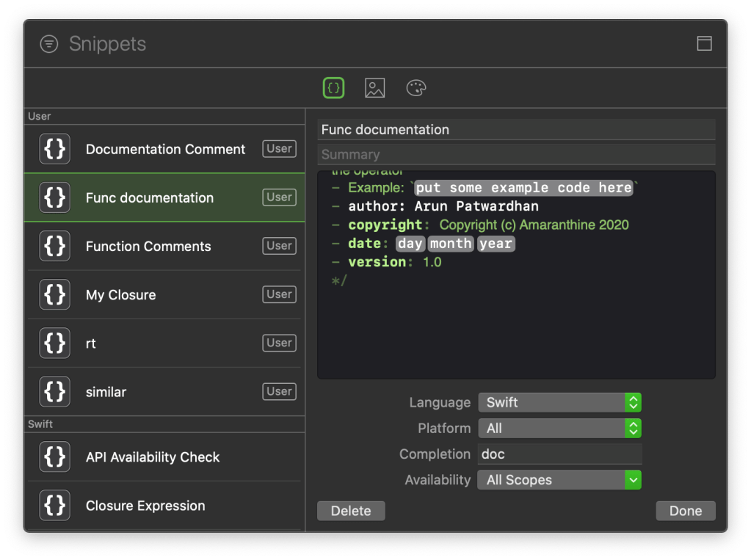Image resolution: width=751 pixels, height=560 pixels.
Task: Click the Summary text field
Action: (x=516, y=155)
